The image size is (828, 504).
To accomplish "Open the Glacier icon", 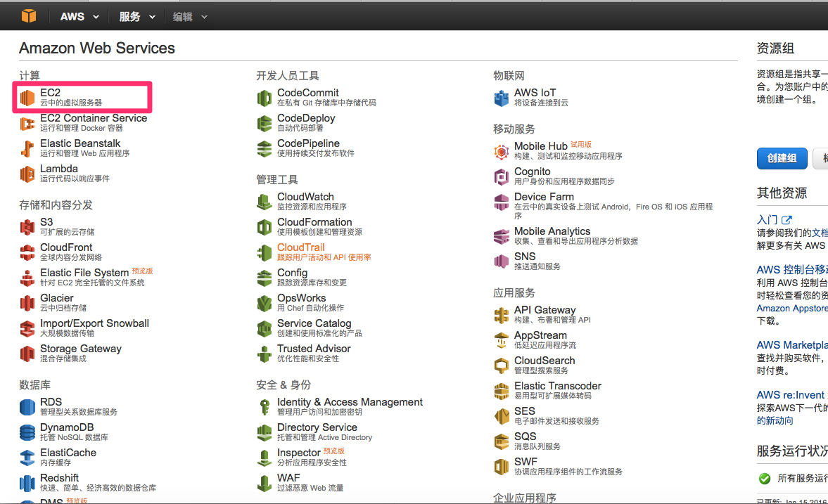I will coord(27,303).
